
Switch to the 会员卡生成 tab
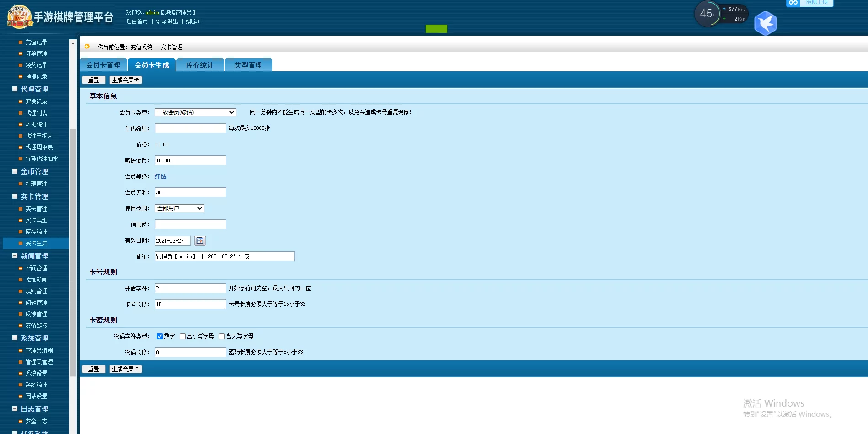[152, 65]
